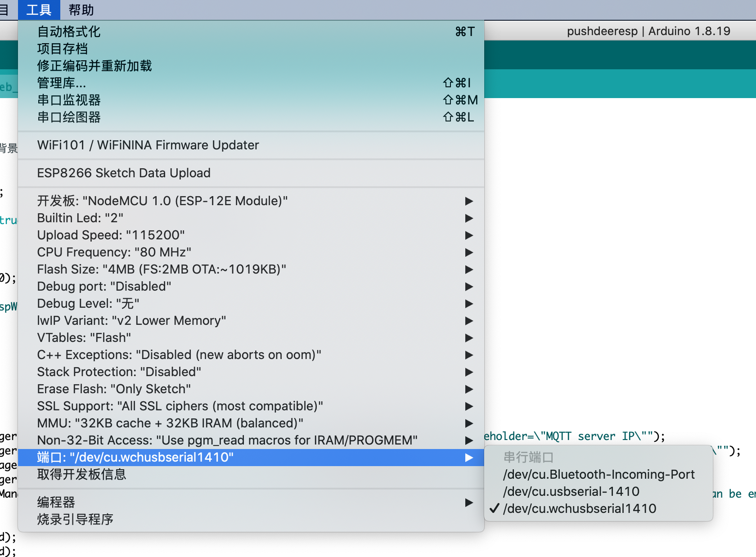Open 串口绘图器 serial plotter
This screenshot has height=557, width=756.
coord(251,117)
